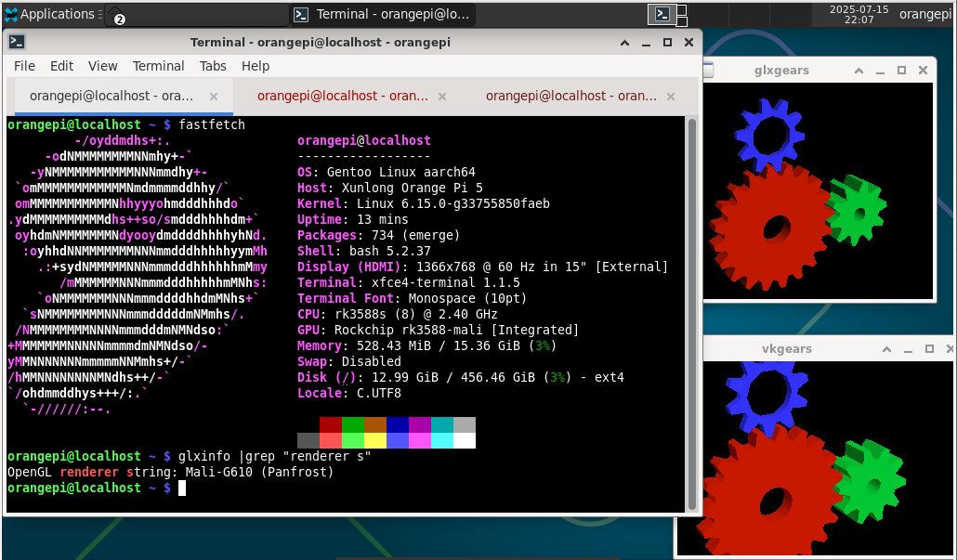This screenshot has height=560, width=957.
Task: Click the "Shell: bash 5.2.37" line
Action: tap(364, 252)
